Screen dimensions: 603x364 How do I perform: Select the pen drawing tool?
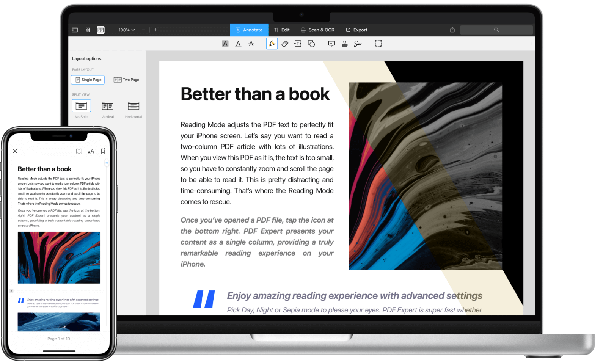point(272,44)
